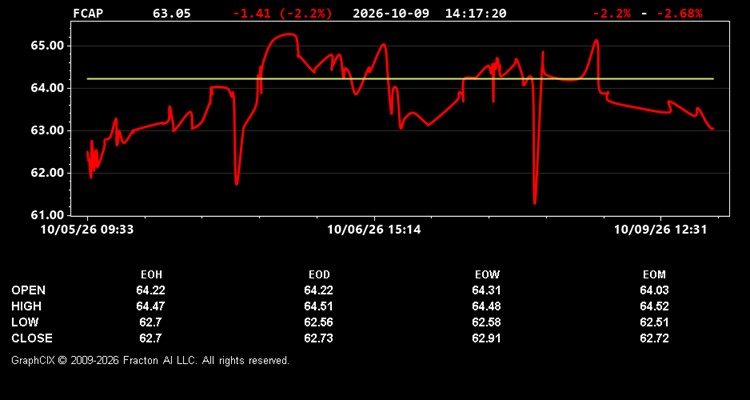Click the date 2026-10-09
This screenshot has width=750, height=400.
pyautogui.click(x=391, y=13)
